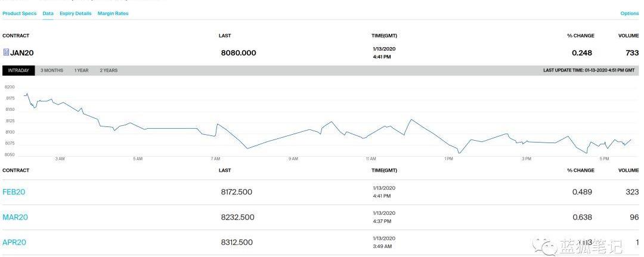Open the APR20 contract link
The width and height of the screenshot is (644, 257).
[x=14, y=242]
